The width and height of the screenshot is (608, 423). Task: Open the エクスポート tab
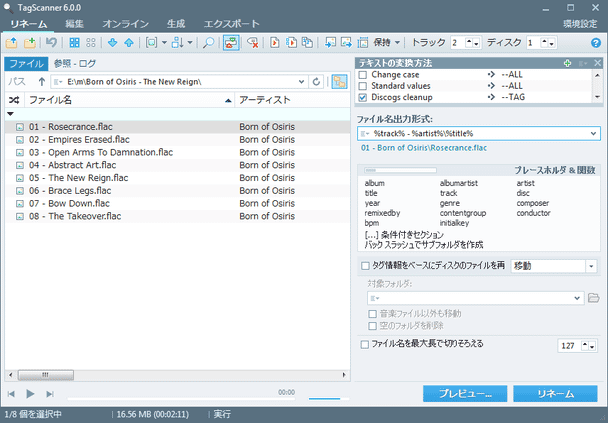click(231, 24)
